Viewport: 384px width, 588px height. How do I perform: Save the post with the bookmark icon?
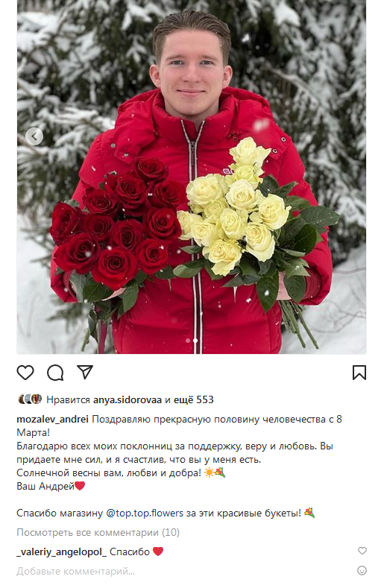click(359, 373)
